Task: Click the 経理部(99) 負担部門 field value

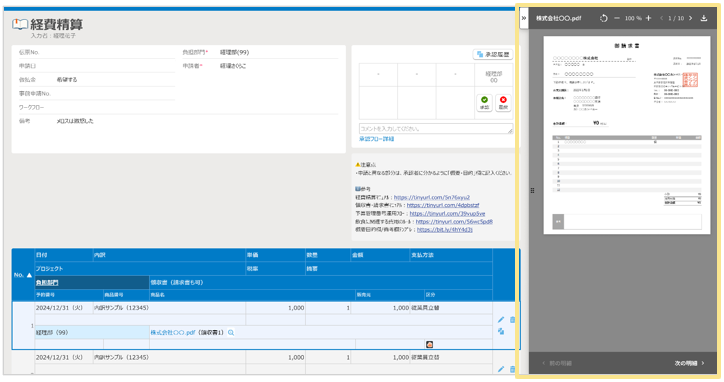Action: [x=235, y=52]
